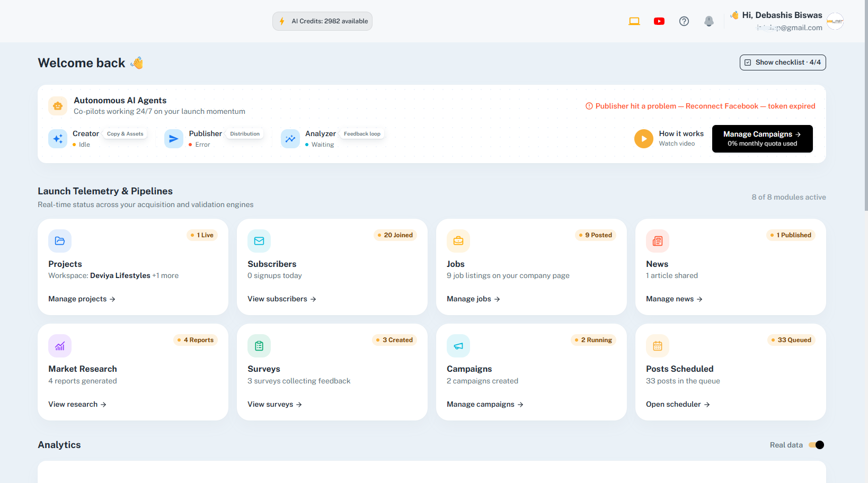Play the How it works video
This screenshot has width=868, height=483.
[643, 139]
